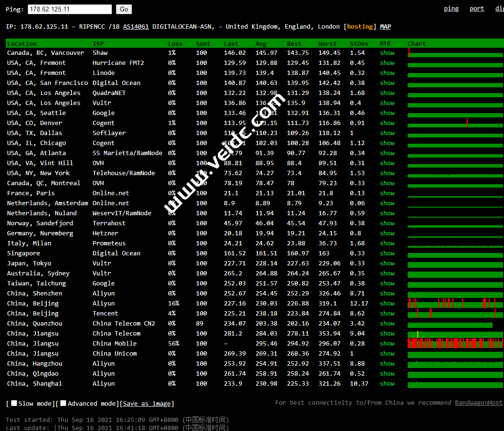Click the chart bar for Beijing Aliyun
This screenshot has width=504, height=431.
[x=455, y=304]
